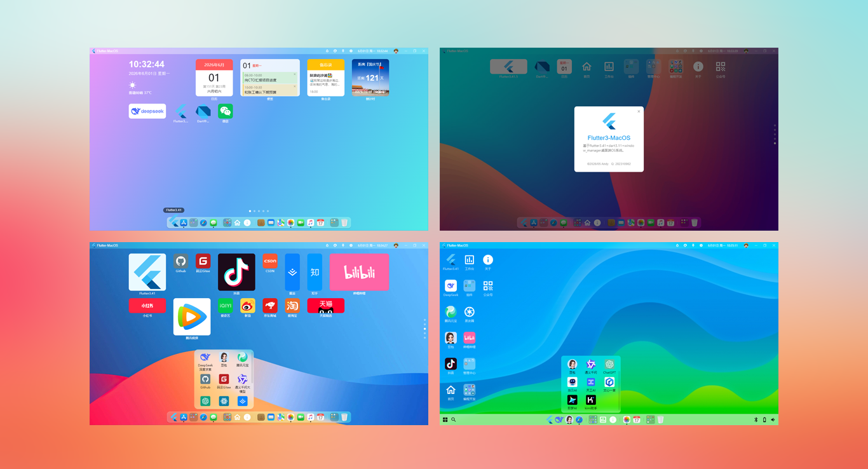Open the orange 爱淘宝 tile
Viewport: 868px width, 469px height.
[292, 306]
